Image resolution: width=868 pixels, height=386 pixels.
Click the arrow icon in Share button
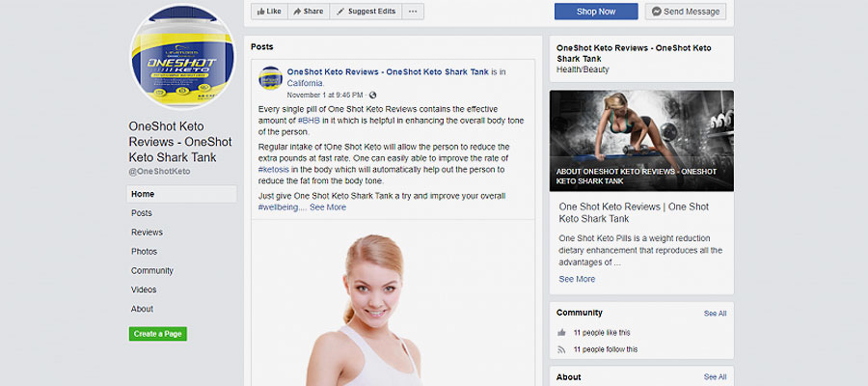[x=297, y=12]
